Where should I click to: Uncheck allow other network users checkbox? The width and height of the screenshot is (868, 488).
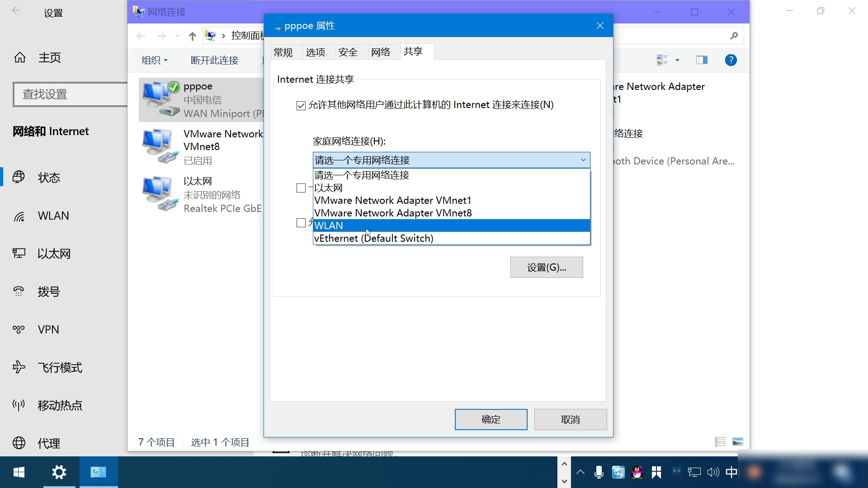[x=301, y=106]
